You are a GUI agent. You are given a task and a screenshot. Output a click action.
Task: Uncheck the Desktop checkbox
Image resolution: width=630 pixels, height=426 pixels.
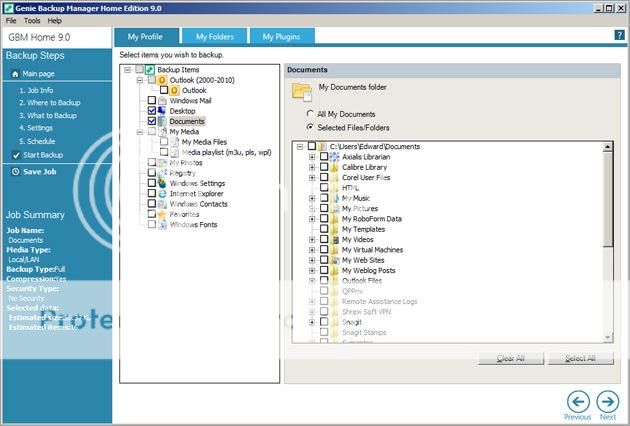151,111
